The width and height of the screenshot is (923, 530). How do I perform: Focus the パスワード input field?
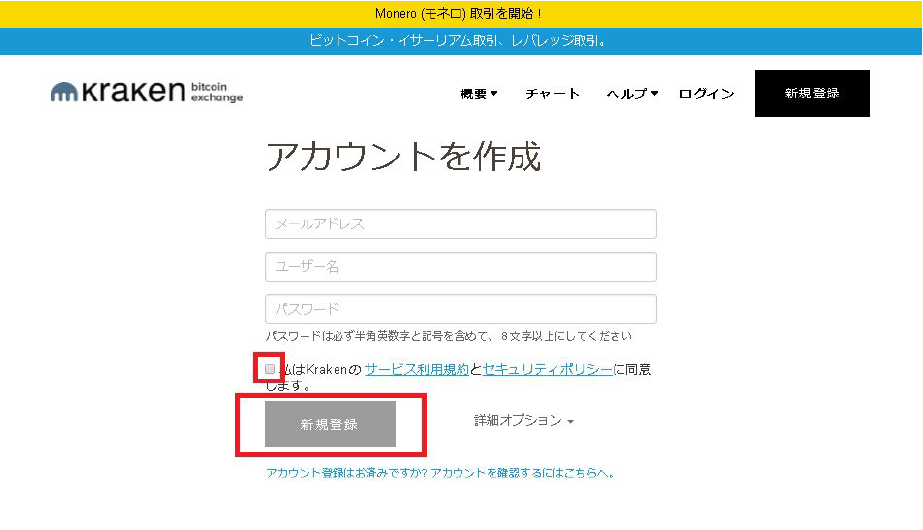tap(461, 309)
